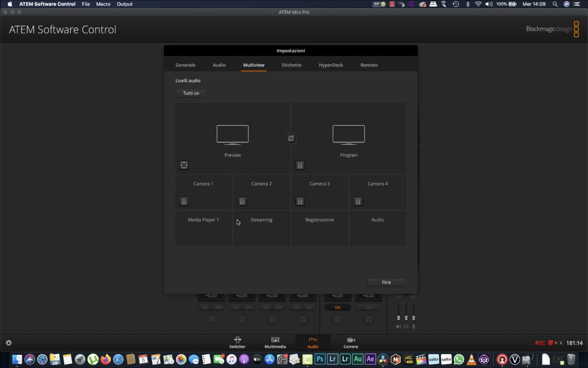Open WhatsApp from the Dock
The width and height of the screenshot is (588, 368).
(459, 359)
